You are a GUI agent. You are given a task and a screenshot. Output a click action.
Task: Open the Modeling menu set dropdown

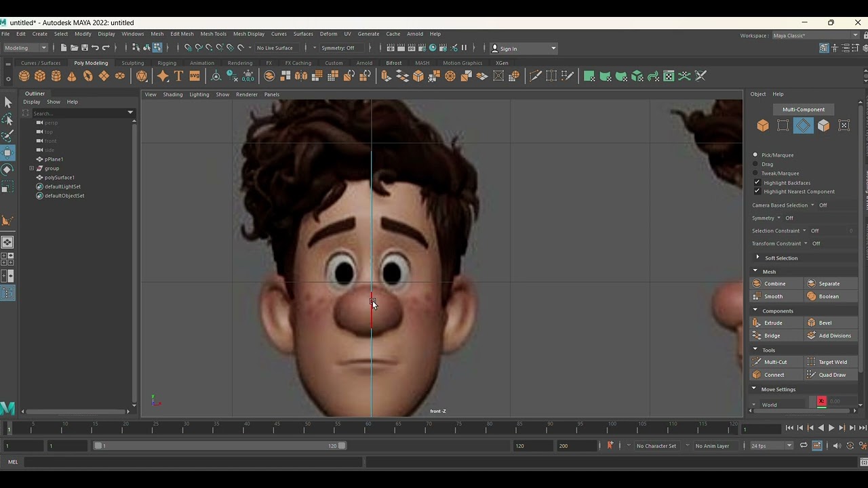pyautogui.click(x=25, y=48)
